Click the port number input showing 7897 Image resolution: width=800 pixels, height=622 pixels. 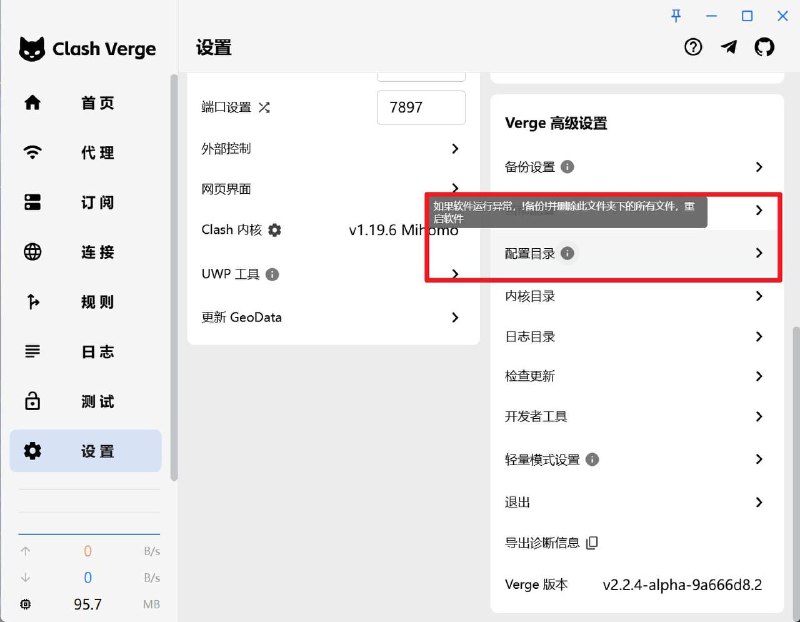[421, 108]
